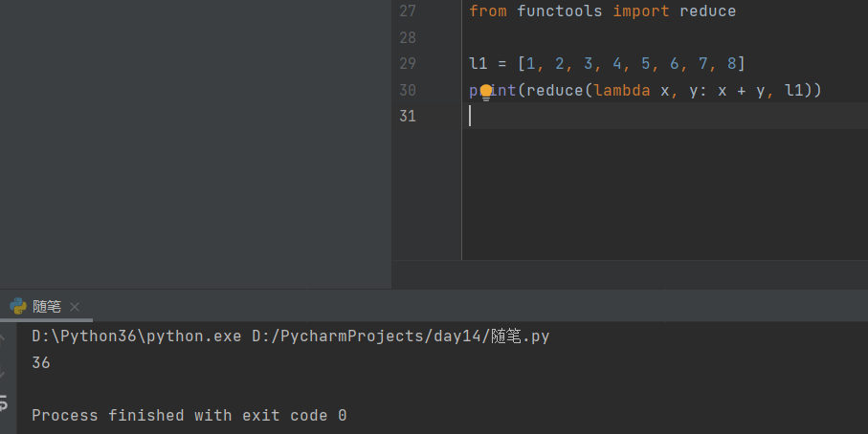Place cursor on 'import' keyword on line 27

[x=641, y=11]
